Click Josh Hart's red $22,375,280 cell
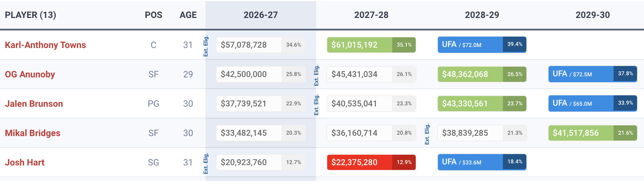 click(371, 162)
